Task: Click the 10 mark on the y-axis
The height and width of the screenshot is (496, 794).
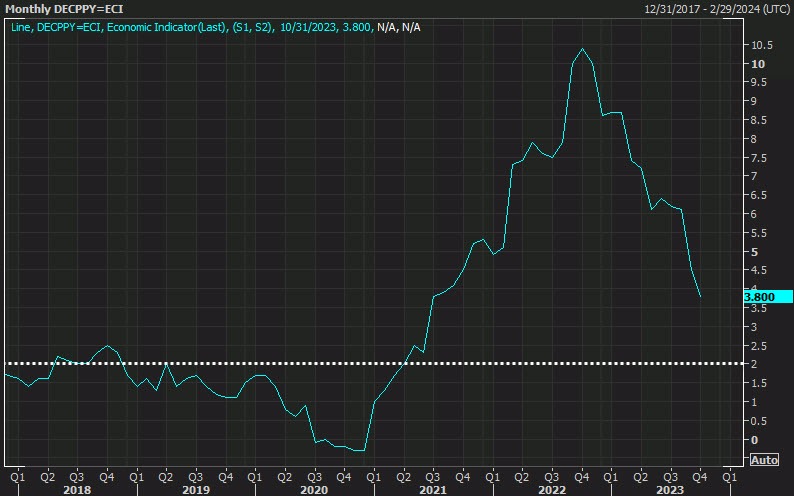Action: coord(757,64)
